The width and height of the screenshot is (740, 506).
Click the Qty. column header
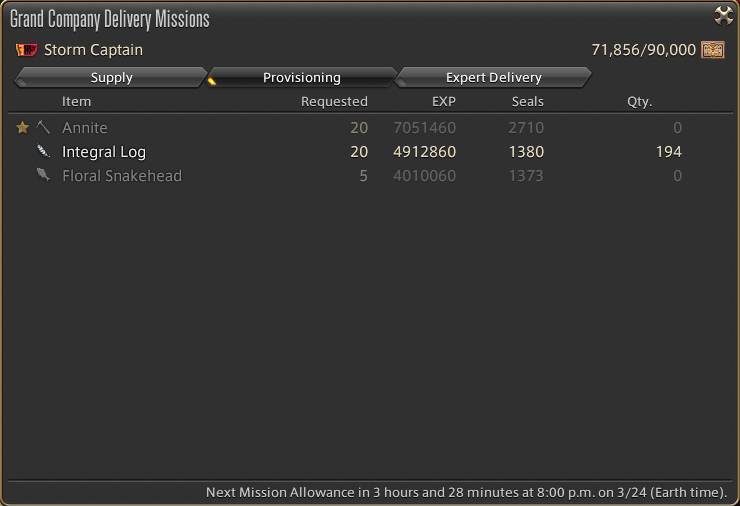coord(639,101)
